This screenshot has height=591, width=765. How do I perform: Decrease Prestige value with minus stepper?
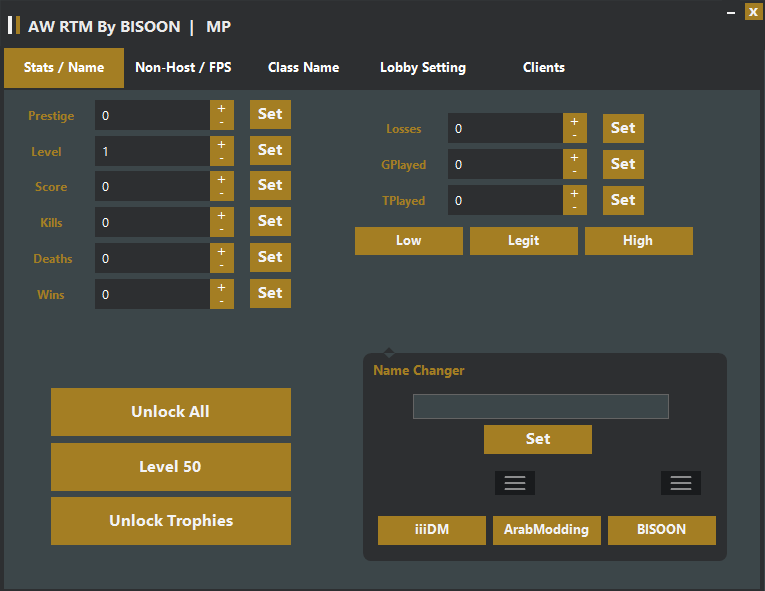point(221,122)
